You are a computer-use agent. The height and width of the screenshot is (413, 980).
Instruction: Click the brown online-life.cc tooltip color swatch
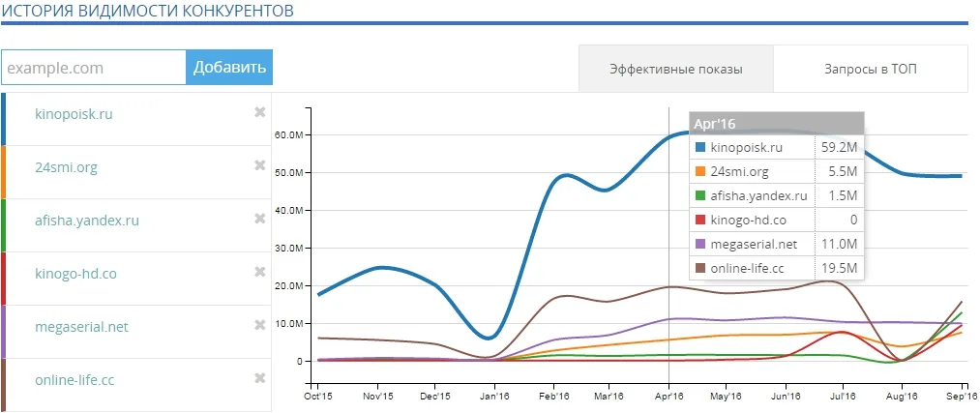pyautogui.click(x=700, y=268)
